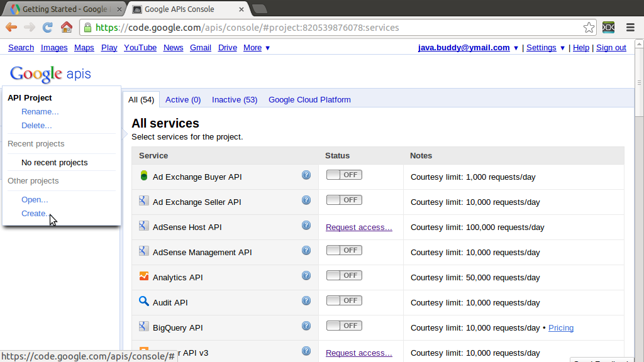Screen dimensions: 644x362
Task: Choose Open... under Other projects
Action: (35, 199)
